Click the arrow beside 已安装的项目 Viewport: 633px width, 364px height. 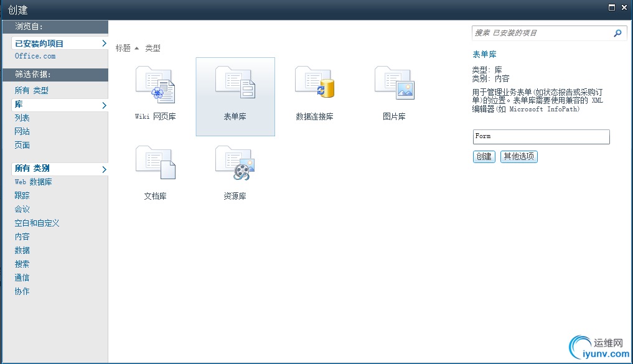tap(104, 43)
